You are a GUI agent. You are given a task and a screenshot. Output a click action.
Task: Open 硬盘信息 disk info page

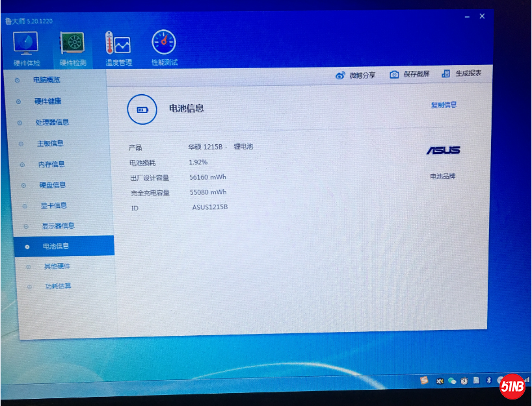[52, 185]
